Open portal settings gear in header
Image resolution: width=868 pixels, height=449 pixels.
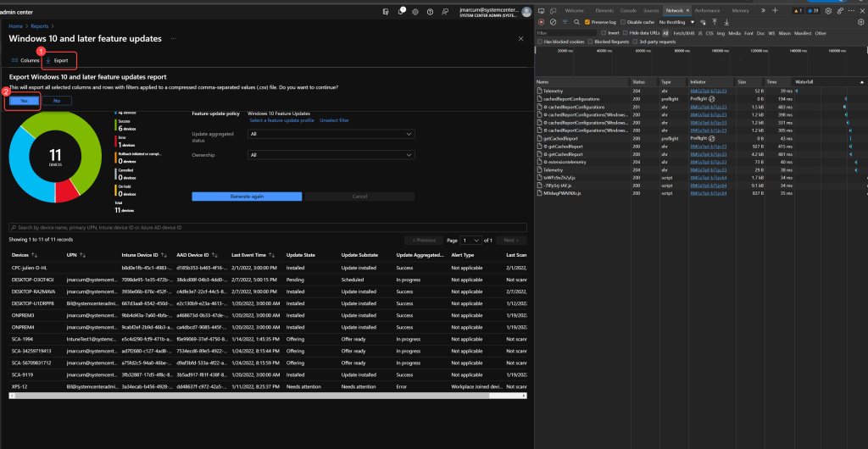pyautogui.click(x=414, y=12)
